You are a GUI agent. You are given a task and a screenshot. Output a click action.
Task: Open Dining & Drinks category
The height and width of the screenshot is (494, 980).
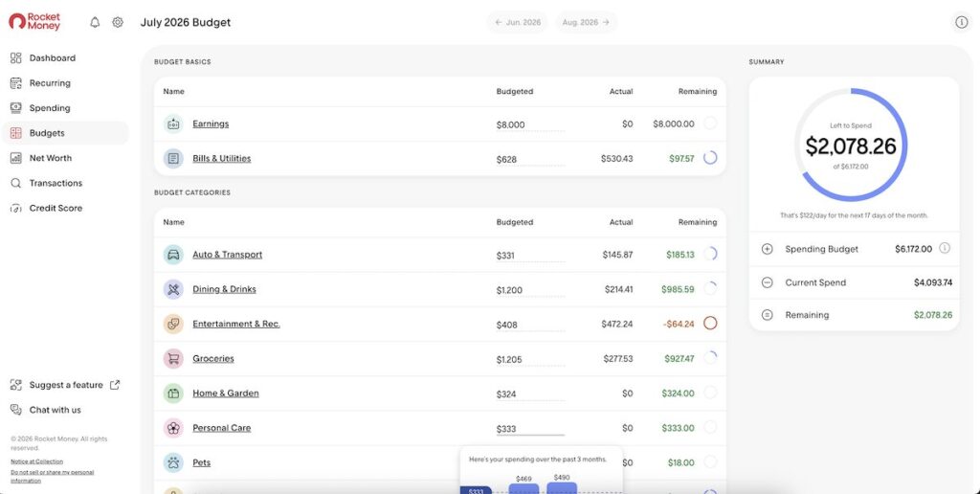click(224, 289)
